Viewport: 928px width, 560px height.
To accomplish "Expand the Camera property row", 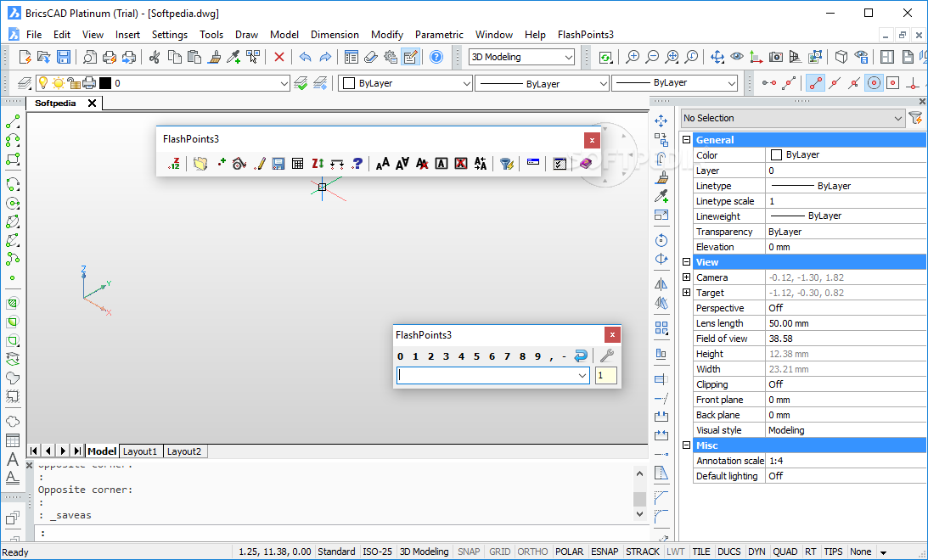I will click(x=687, y=277).
